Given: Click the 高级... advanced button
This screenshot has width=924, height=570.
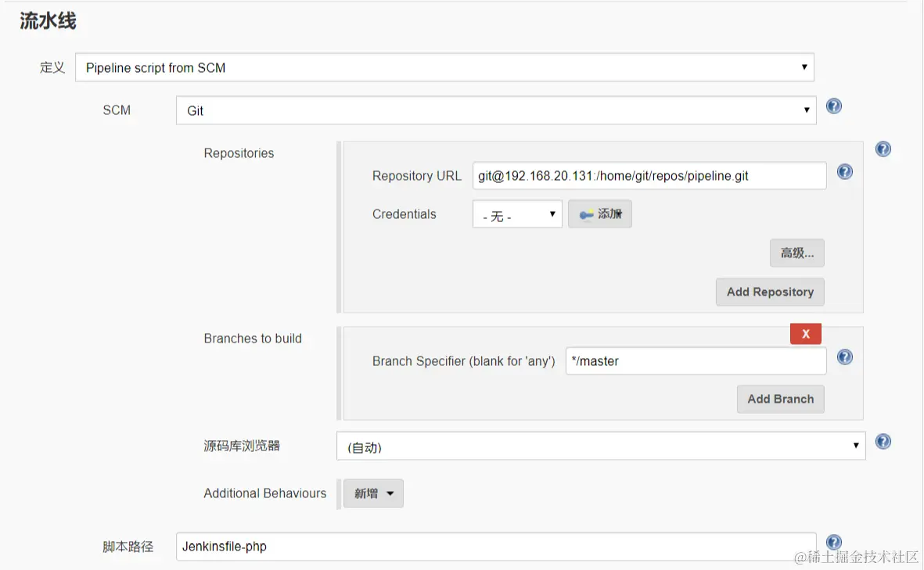Looking at the screenshot, I should tap(796, 253).
